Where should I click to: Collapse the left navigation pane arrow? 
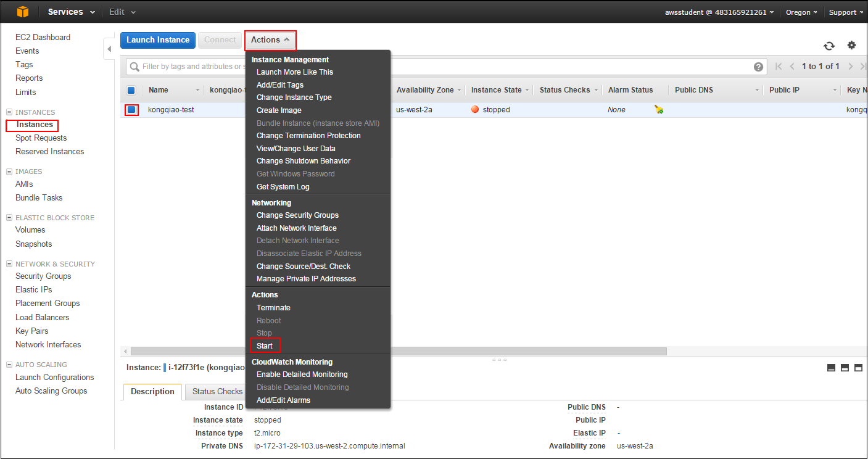point(109,49)
